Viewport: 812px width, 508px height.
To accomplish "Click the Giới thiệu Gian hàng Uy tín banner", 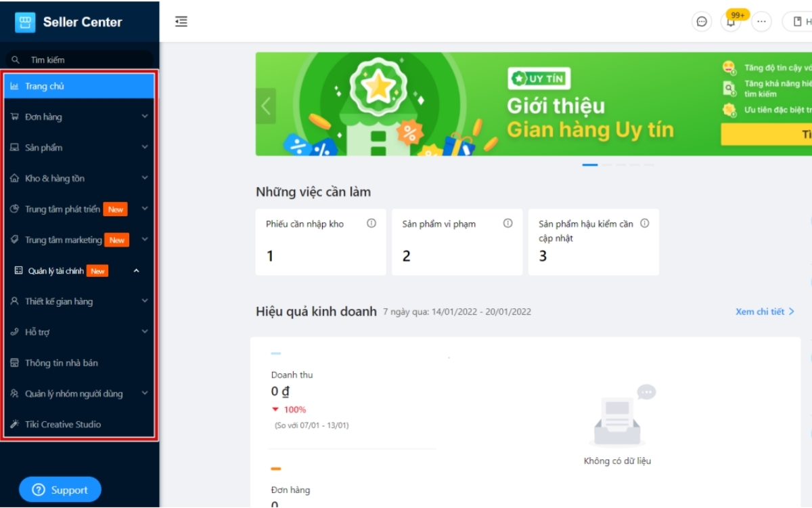I will tap(533, 104).
